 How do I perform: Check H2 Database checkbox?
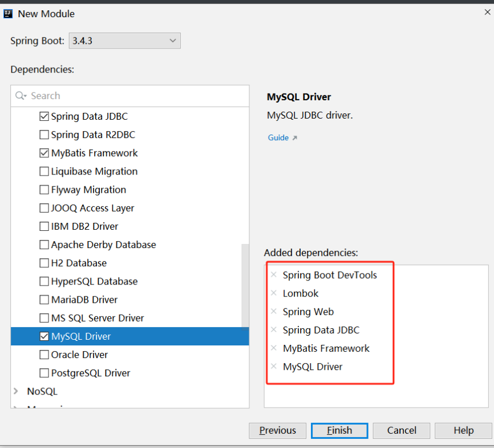pos(44,263)
